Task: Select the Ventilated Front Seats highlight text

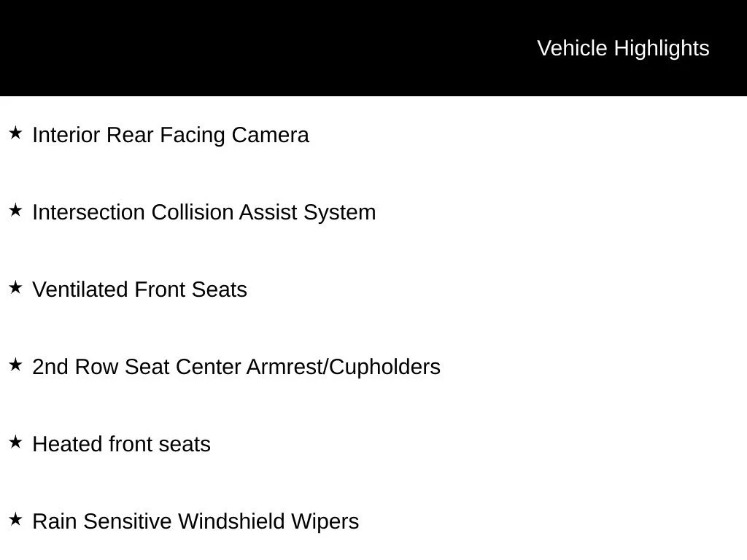Action: [139, 289]
